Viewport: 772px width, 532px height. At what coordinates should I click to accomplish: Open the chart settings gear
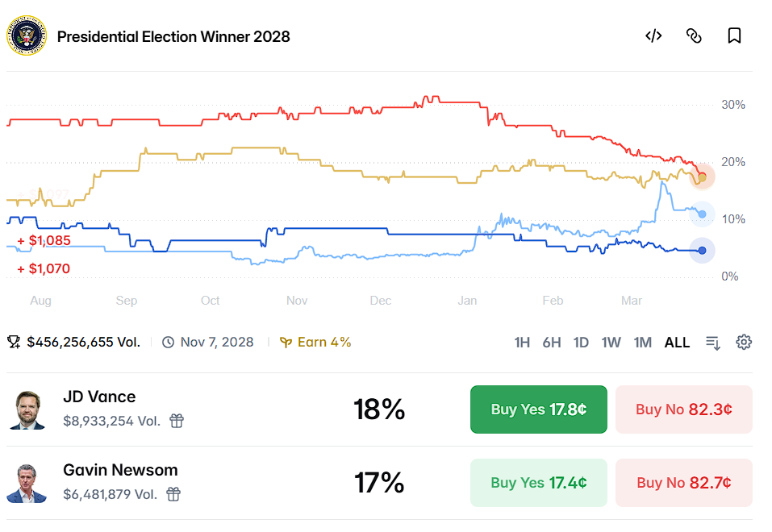click(x=744, y=342)
